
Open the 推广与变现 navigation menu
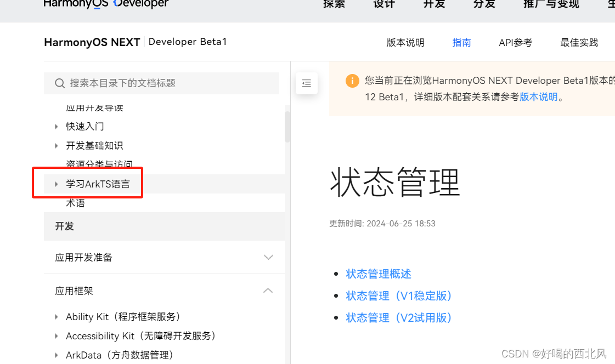551,4
